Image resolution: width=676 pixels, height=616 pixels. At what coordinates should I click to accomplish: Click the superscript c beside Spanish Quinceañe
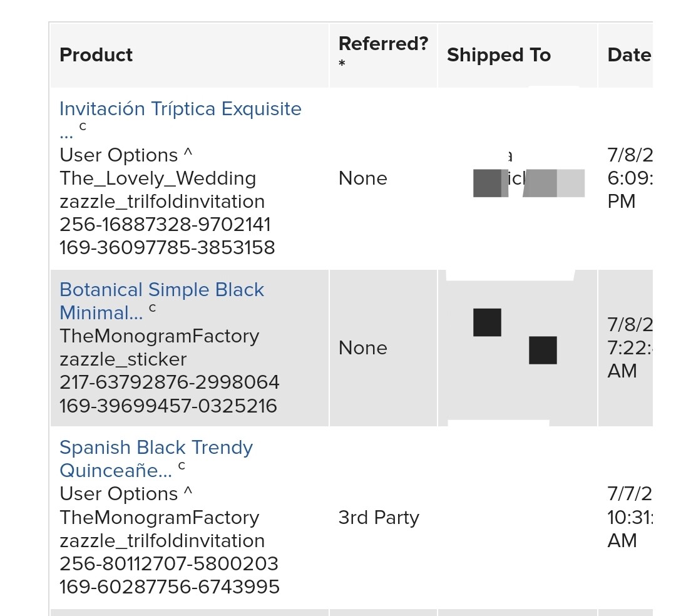[182, 466]
